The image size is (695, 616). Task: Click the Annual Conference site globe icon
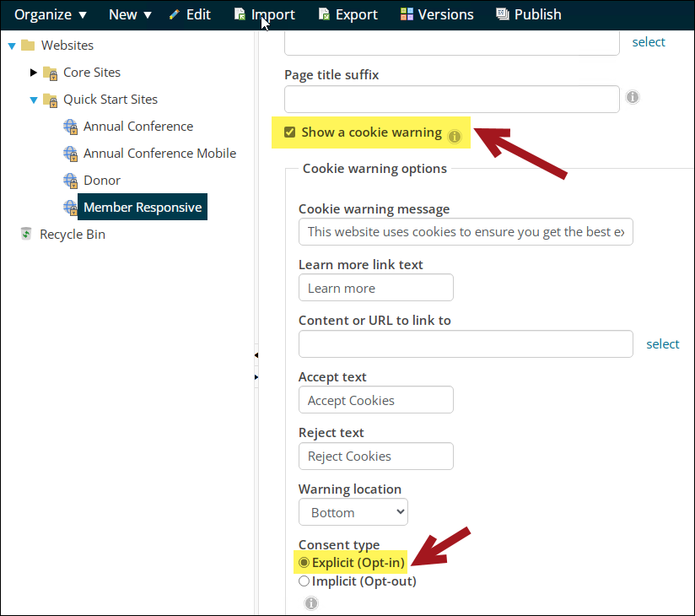coord(71,127)
